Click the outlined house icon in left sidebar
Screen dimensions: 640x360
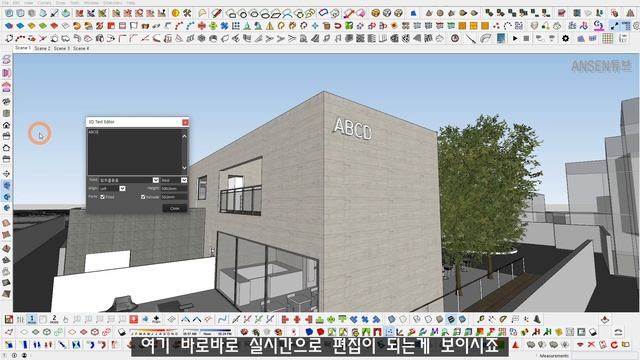[x=6, y=147]
